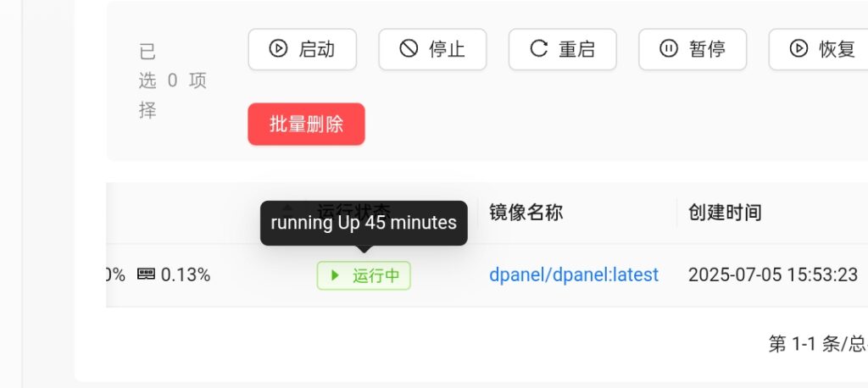This screenshot has height=388, width=868.
Task: Click the running Up 45 minutes tooltip
Action: click(x=364, y=223)
